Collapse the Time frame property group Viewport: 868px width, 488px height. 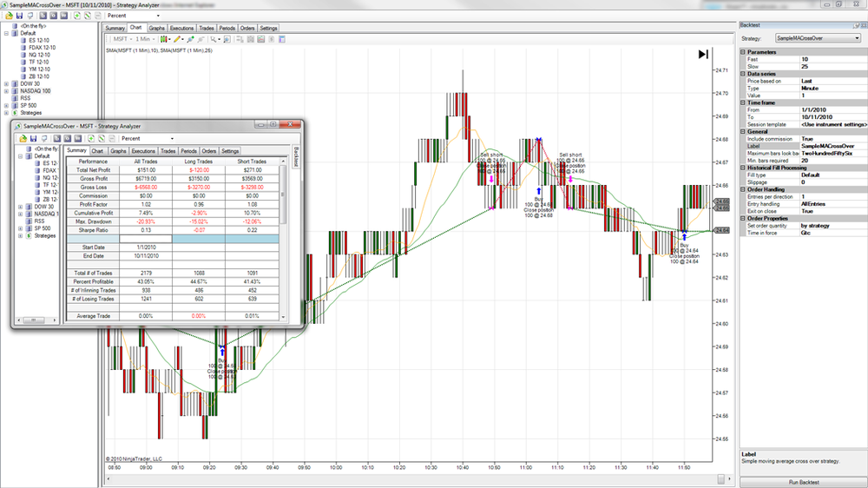pos(744,102)
